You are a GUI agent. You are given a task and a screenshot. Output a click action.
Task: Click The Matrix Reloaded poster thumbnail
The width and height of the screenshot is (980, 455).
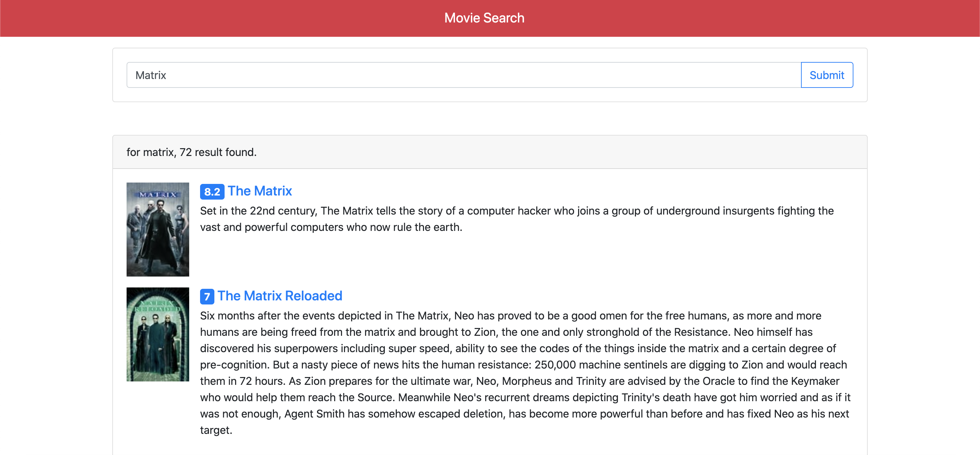pos(158,335)
